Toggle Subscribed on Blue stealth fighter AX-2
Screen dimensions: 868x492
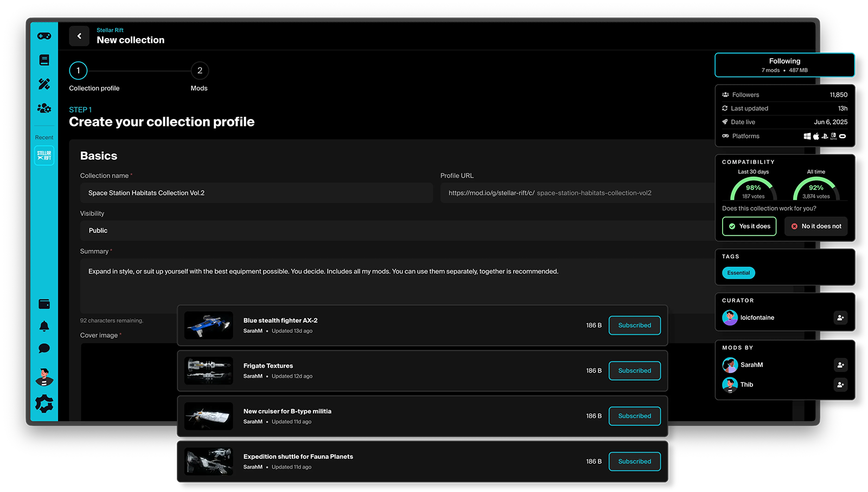pos(634,325)
